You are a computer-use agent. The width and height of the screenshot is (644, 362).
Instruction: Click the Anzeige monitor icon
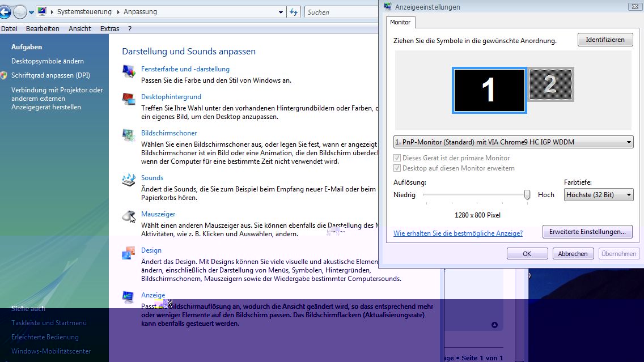point(129,297)
